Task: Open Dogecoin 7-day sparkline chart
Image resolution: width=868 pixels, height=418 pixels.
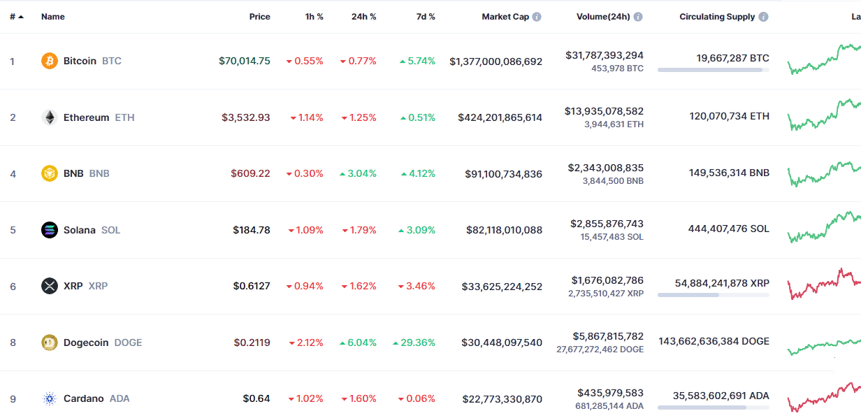Action: (x=824, y=346)
